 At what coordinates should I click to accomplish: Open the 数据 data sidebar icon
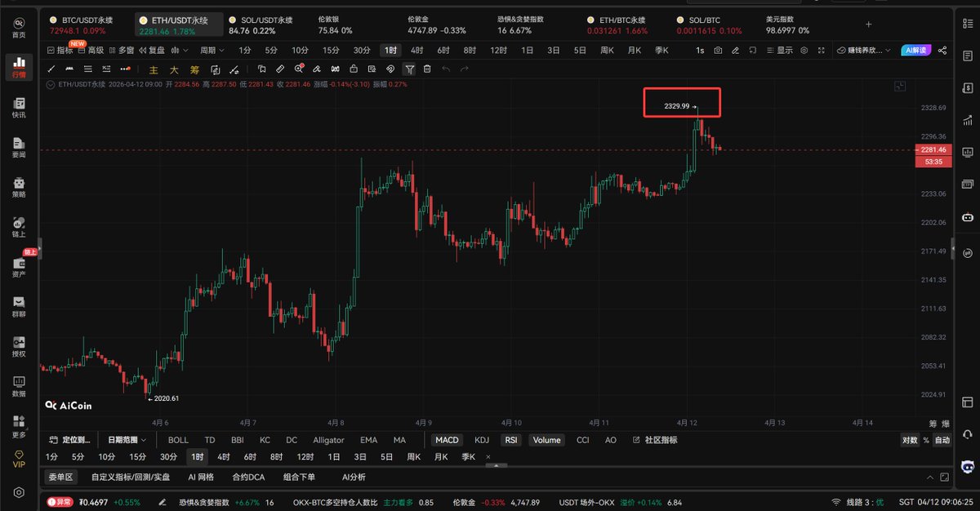18,386
